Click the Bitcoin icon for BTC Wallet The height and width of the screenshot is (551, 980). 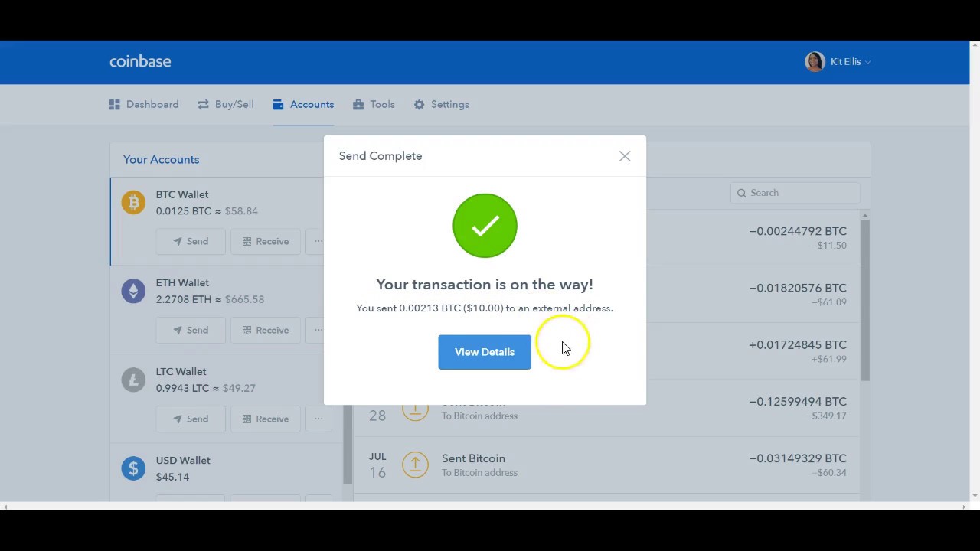click(133, 202)
